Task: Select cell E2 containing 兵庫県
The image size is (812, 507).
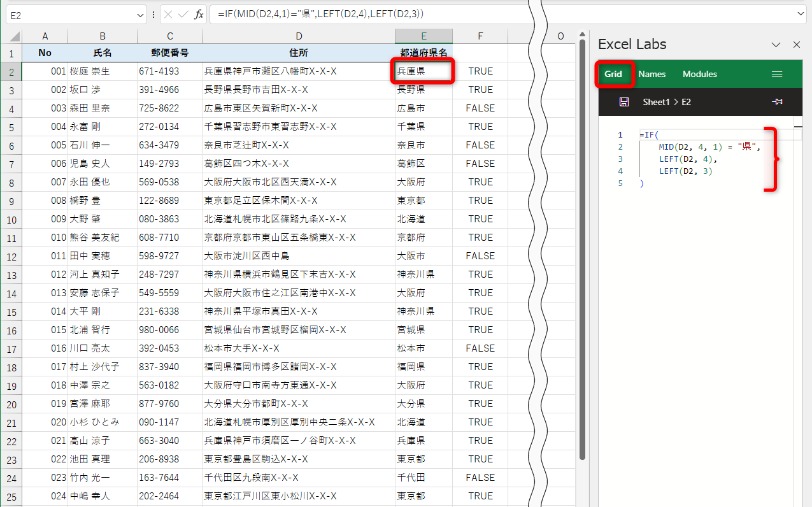Action: 424,71
